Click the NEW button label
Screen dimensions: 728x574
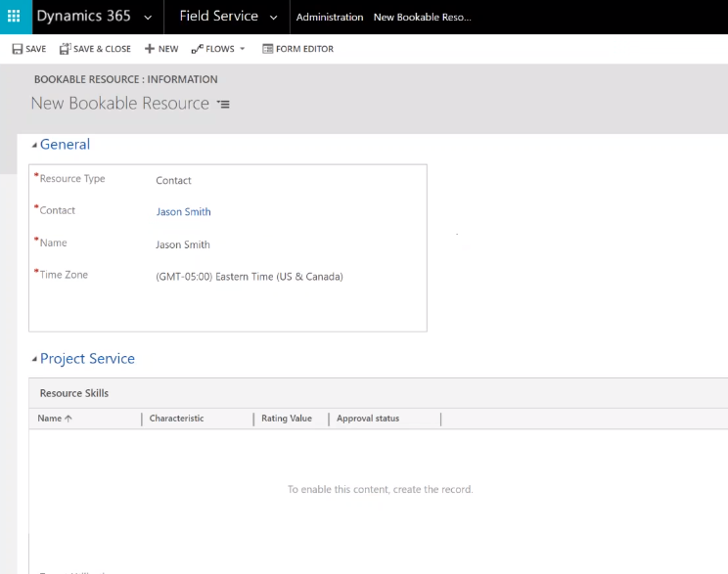(168, 49)
